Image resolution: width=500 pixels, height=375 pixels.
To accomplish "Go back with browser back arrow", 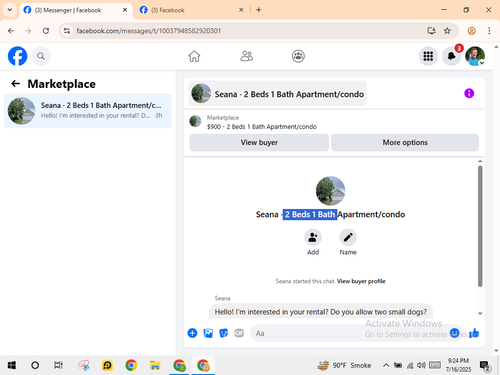I will (11, 31).
